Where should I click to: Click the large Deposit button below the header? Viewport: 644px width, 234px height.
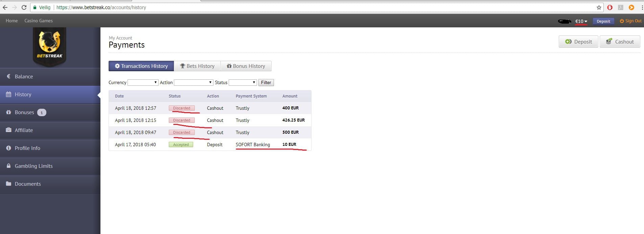pyautogui.click(x=578, y=42)
